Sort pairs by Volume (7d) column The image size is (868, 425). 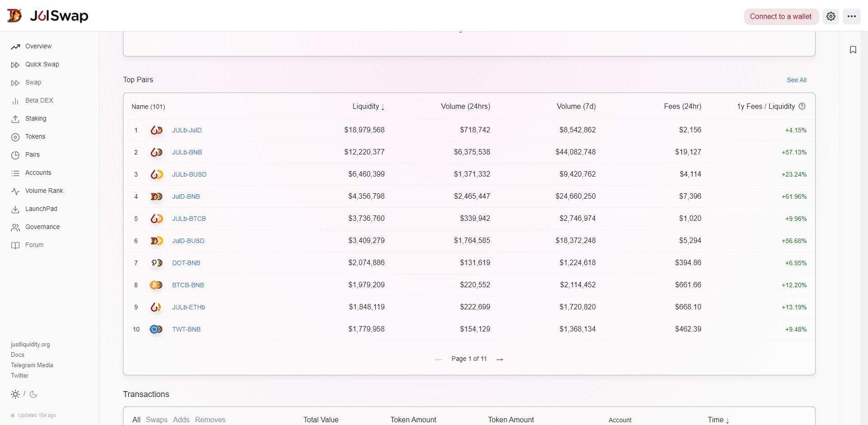576,106
